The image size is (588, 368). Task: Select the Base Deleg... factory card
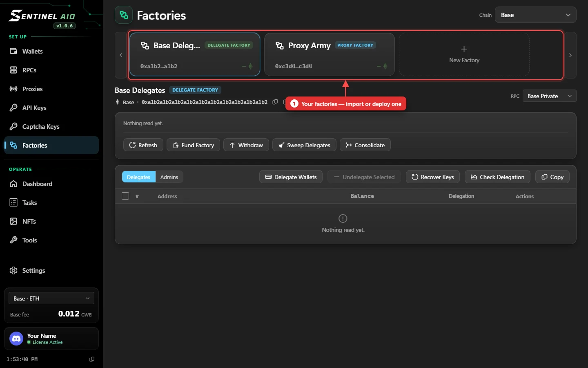(x=195, y=55)
